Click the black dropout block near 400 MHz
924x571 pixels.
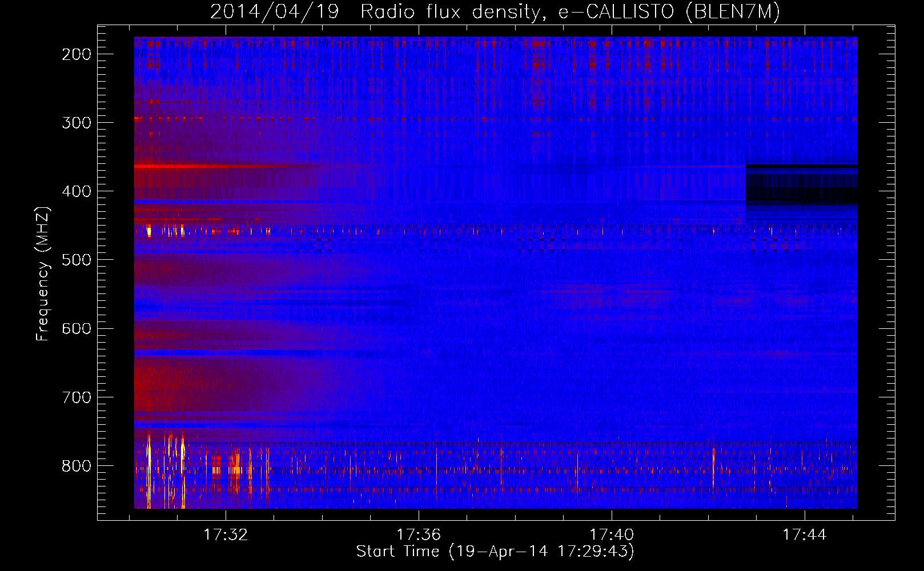click(x=802, y=186)
